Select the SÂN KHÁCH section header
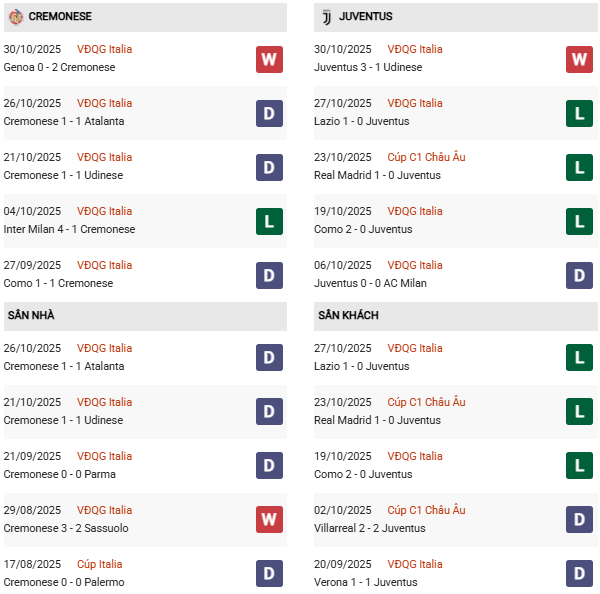 [347, 316]
